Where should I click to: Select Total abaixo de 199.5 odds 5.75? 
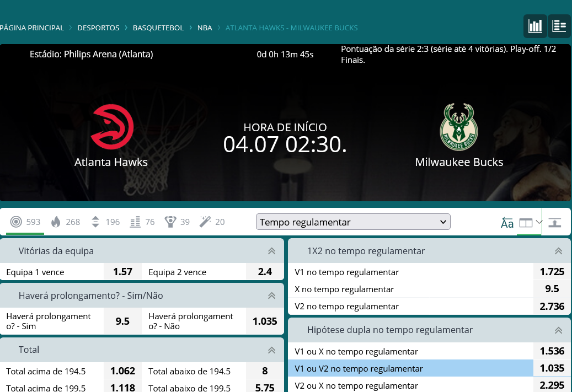pos(265,386)
